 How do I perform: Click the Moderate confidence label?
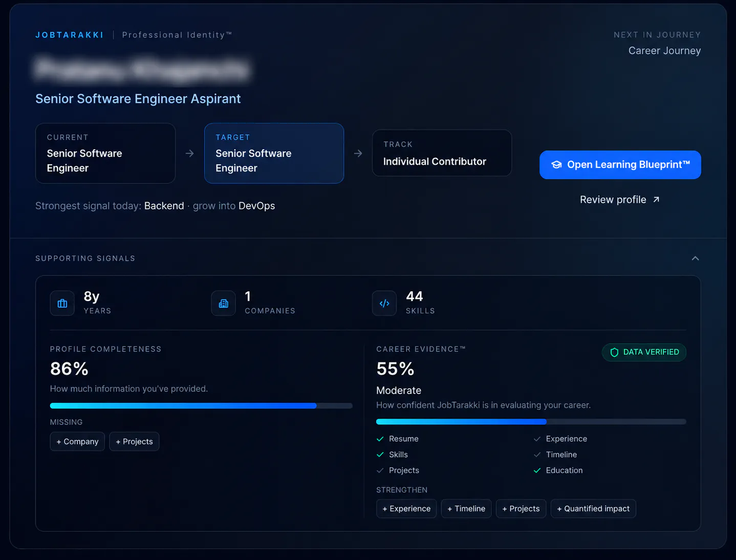pos(399,391)
